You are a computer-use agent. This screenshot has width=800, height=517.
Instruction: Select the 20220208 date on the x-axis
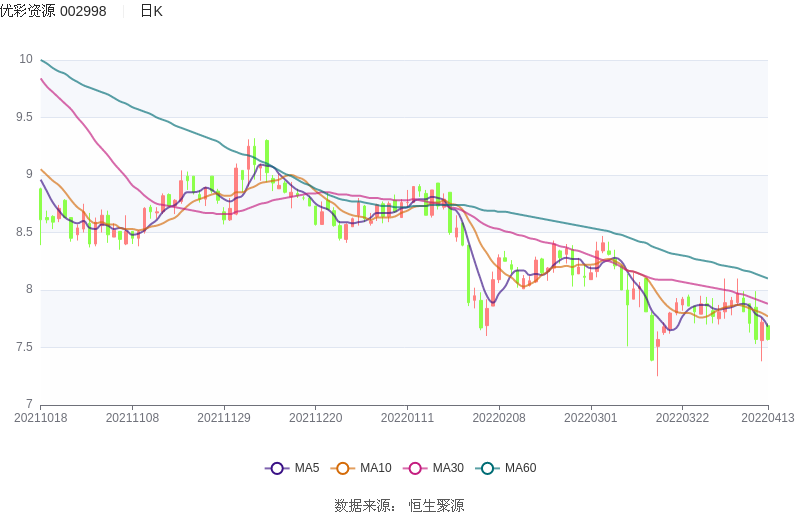coord(499,418)
